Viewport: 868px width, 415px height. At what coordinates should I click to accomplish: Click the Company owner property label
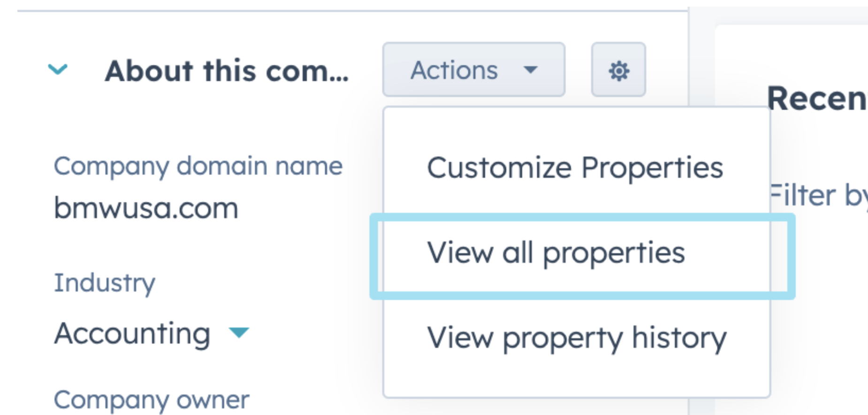tap(152, 400)
